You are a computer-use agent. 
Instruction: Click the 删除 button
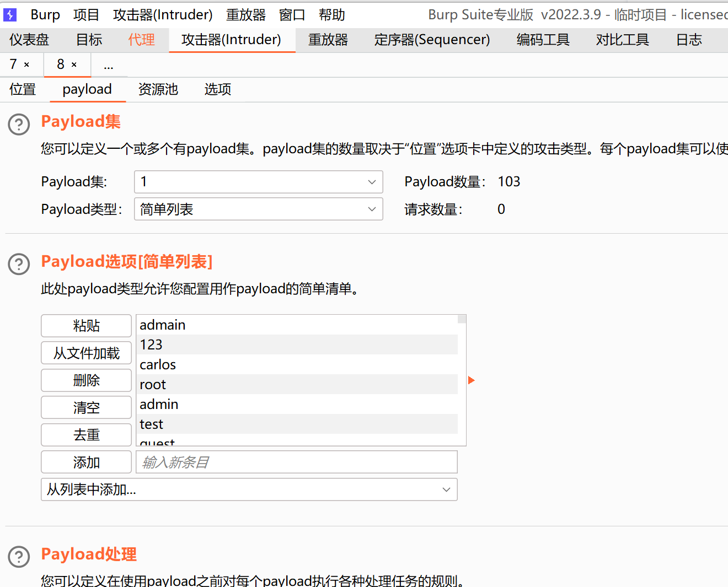pyautogui.click(x=86, y=380)
